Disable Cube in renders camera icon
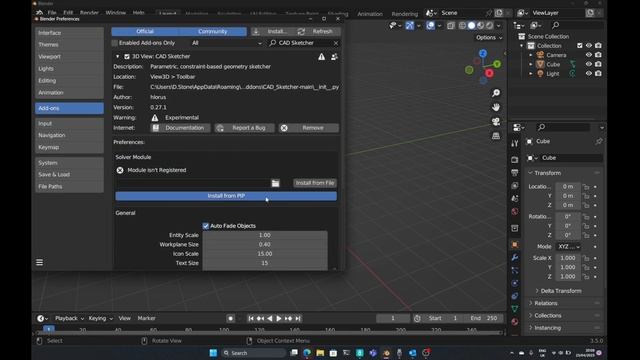Image resolution: width=640 pixels, height=360 pixels. (598, 64)
